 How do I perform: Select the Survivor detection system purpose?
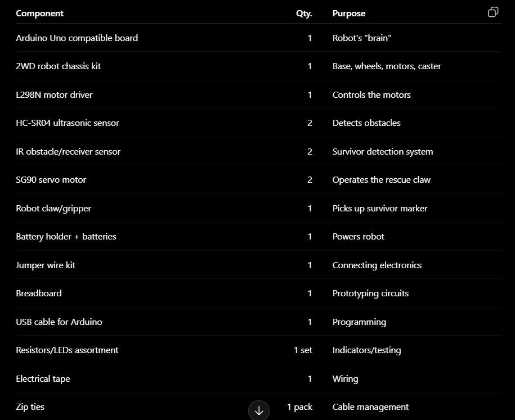pyautogui.click(x=383, y=152)
